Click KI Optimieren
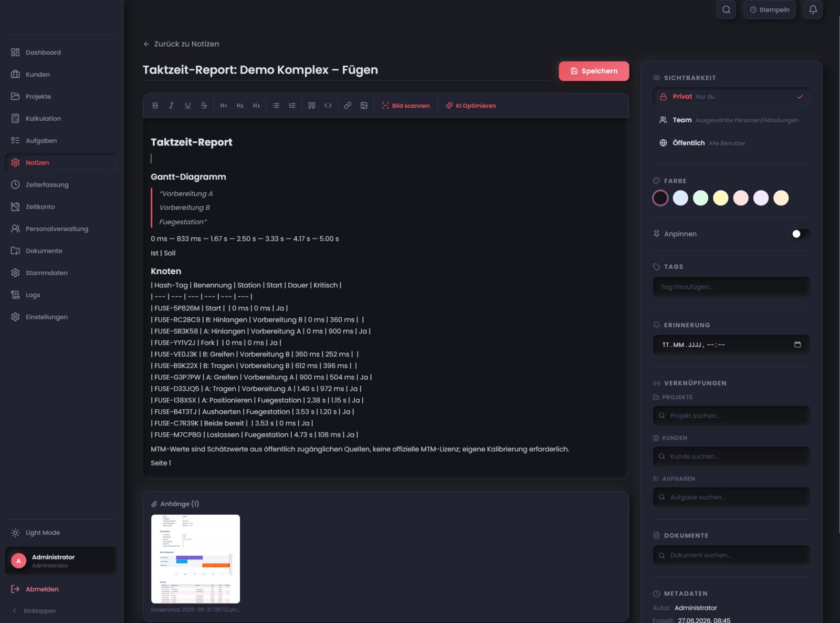The height and width of the screenshot is (623, 840). (x=470, y=106)
